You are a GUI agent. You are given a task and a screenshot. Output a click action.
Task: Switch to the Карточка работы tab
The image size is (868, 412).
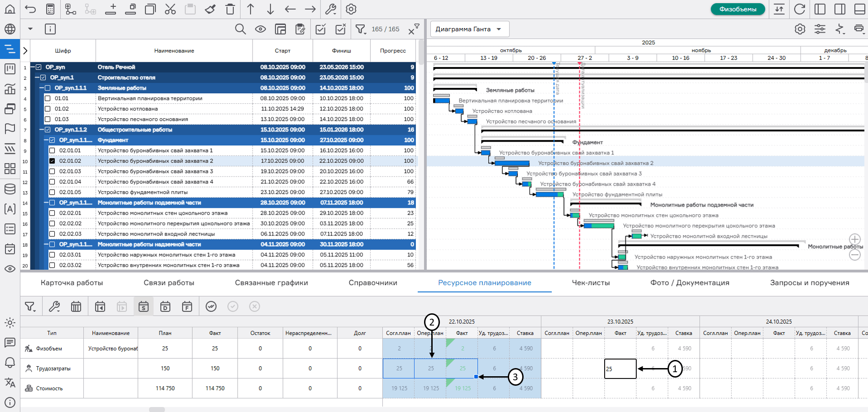pyautogui.click(x=72, y=283)
